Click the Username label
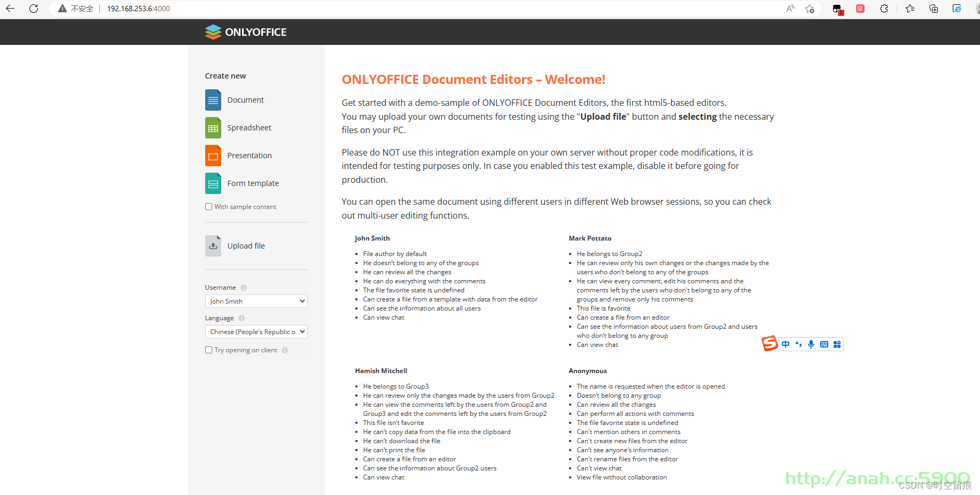This screenshot has height=495, width=980. pos(220,288)
